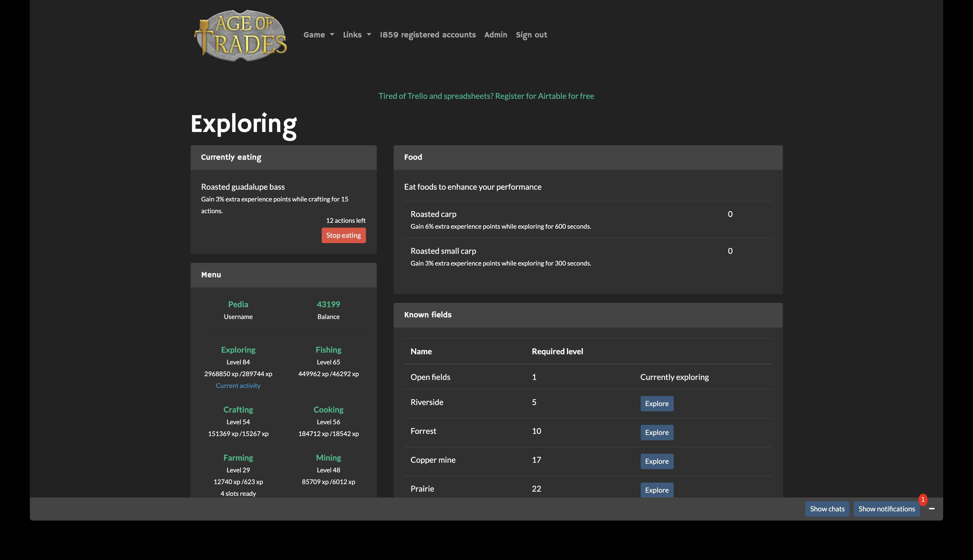Click the Age of Trades logo
Image resolution: width=973 pixels, height=560 pixels.
click(x=241, y=35)
